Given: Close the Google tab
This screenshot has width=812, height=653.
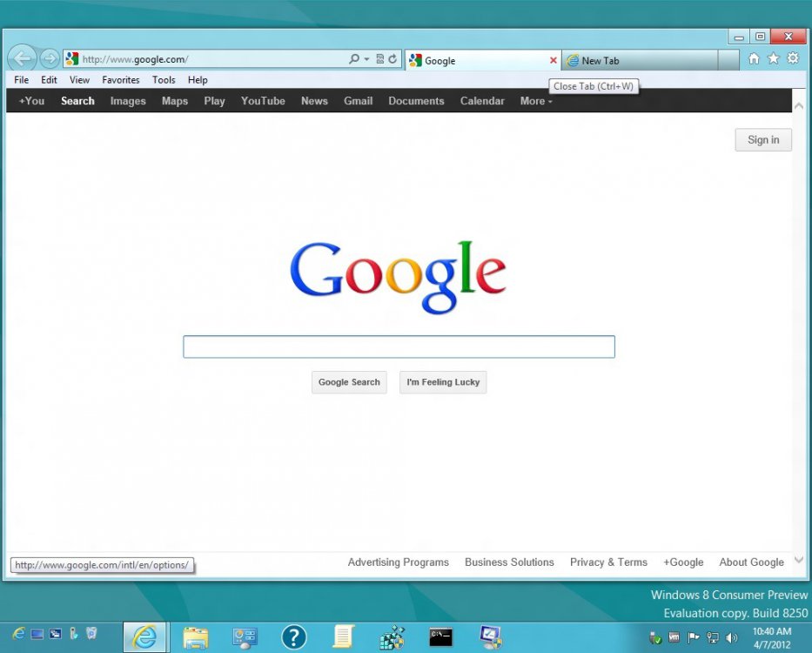Looking at the screenshot, I should click(554, 60).
